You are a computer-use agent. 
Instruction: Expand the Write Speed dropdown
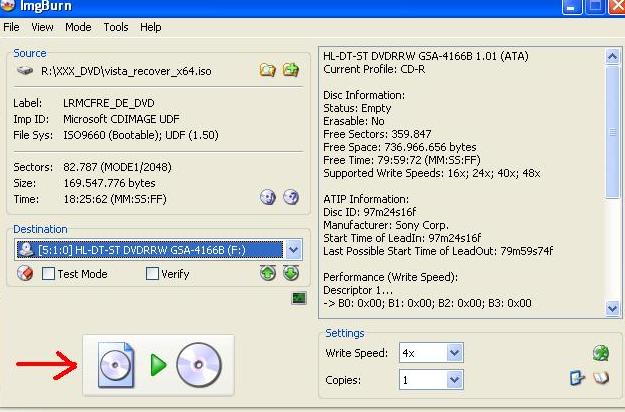click(454, 353)
